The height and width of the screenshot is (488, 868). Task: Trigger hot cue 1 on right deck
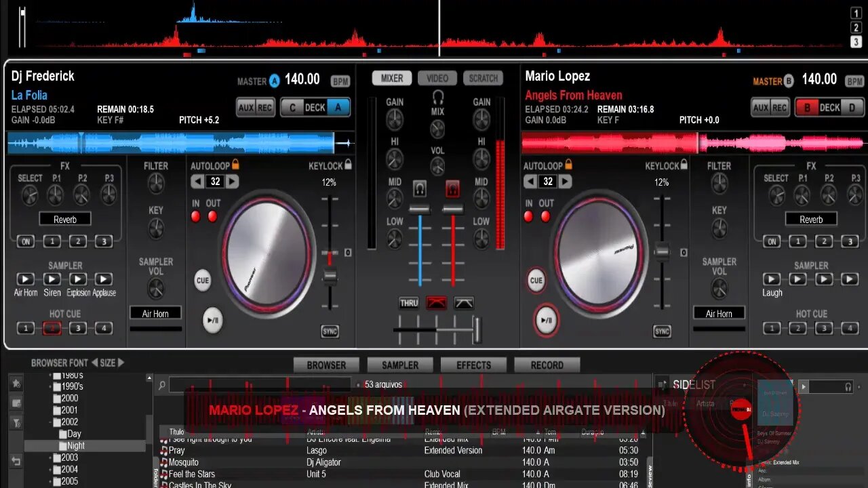coord(772,329)
